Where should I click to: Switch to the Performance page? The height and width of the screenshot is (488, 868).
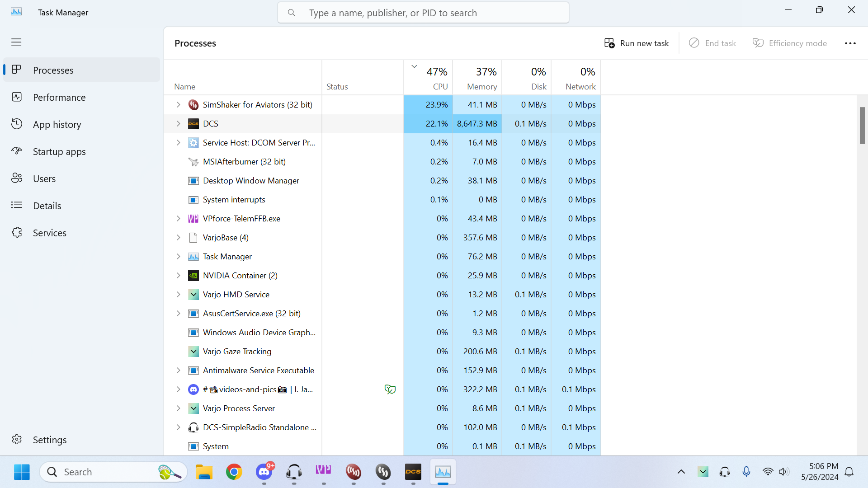81,97
